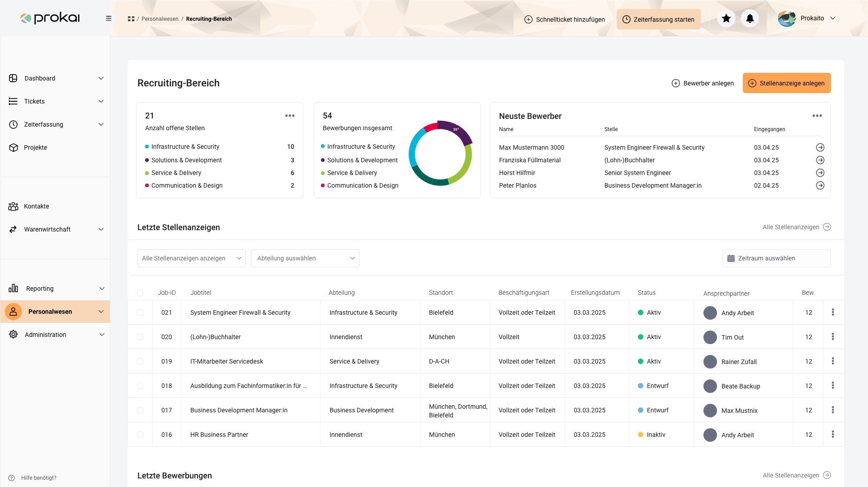Open the notifications bell
Screen dimensions: 868x487
tap(750, 19)
